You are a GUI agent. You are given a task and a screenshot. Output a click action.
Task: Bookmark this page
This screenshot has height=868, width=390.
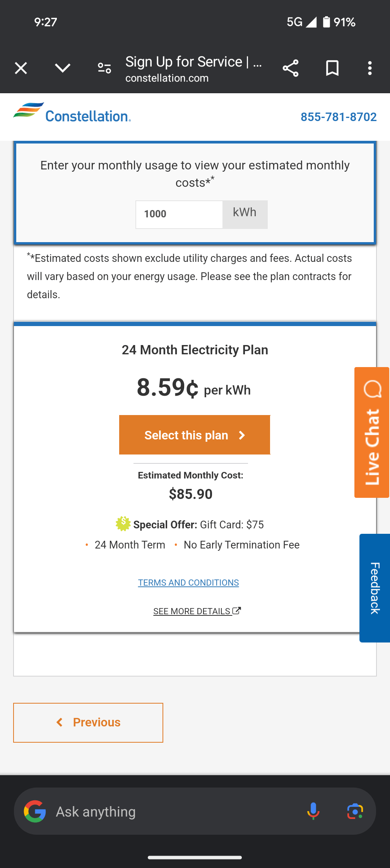coord(332,68)
